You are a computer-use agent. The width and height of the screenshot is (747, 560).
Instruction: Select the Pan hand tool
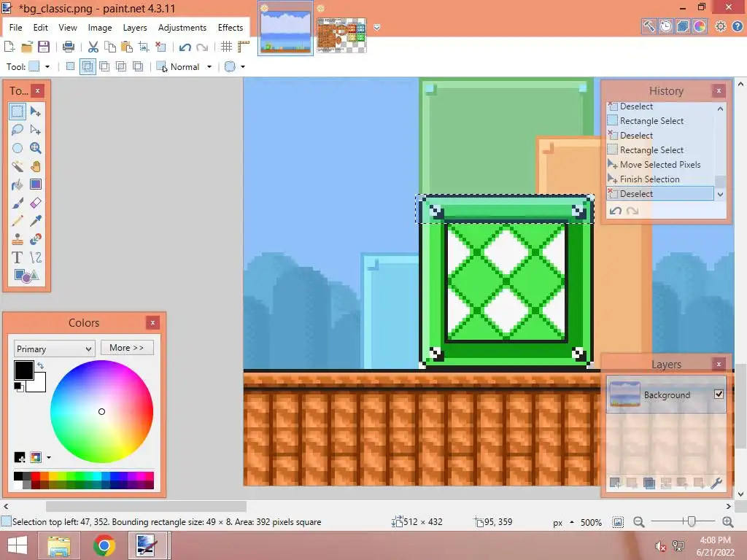(35, 166)
